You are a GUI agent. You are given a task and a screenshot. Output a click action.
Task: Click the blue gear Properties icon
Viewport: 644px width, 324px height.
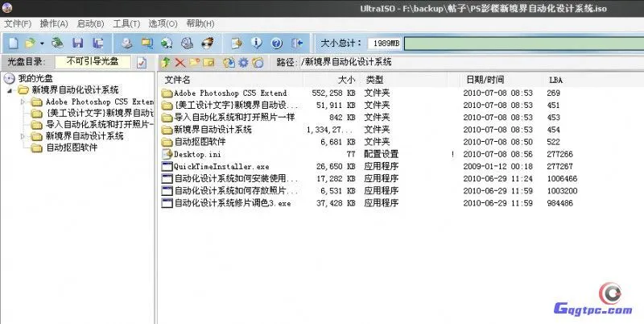244,63
